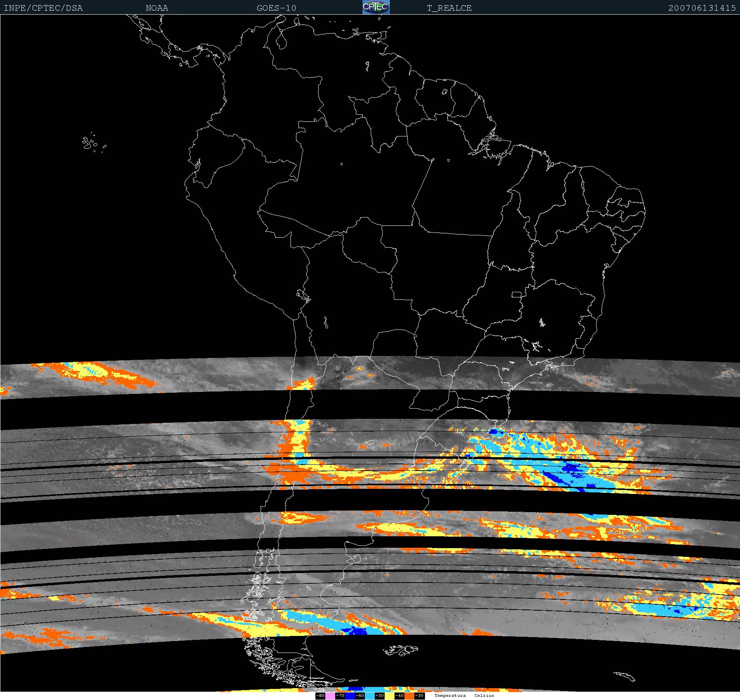Pick the yellow legend color swatch

tap(389, 696)
